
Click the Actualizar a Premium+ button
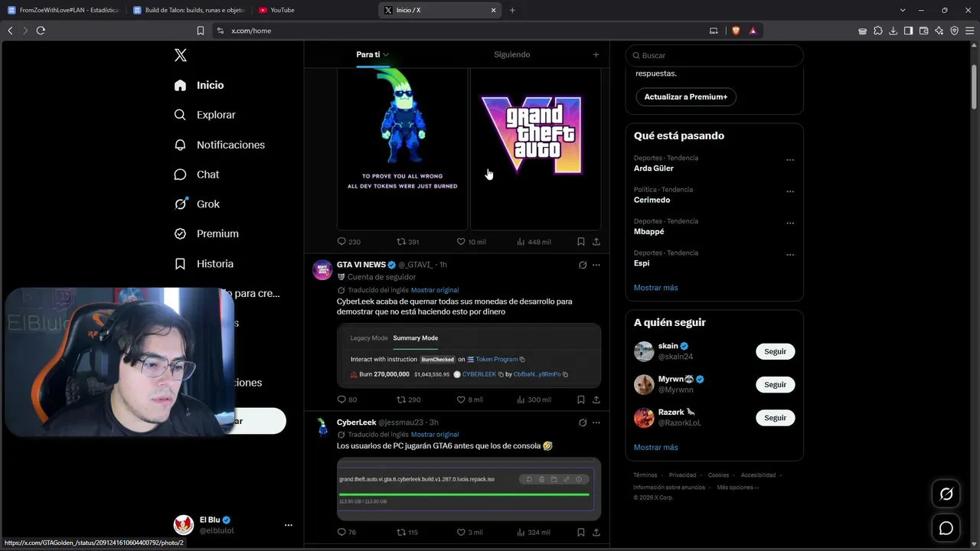click(x=686, y=97)
